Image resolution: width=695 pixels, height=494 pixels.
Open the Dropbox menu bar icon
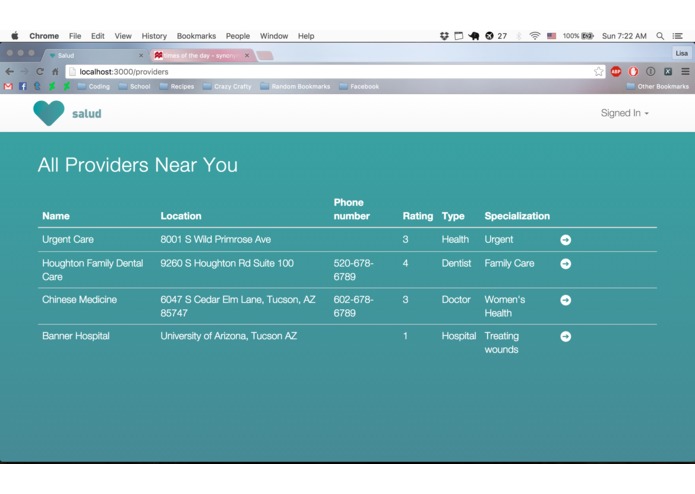click(444, 36)
